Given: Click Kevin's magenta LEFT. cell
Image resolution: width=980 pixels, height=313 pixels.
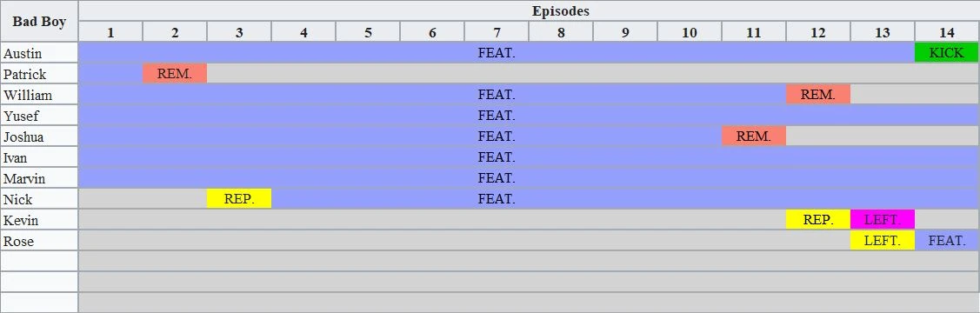Looking at the screenshot, I should (x=882, y=220).
